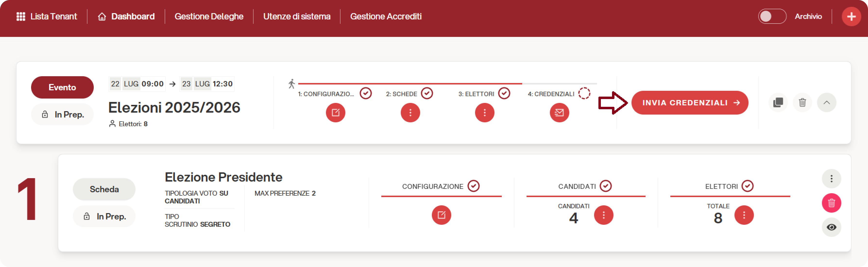Click the dashed Credenziali status circle
This screenshot has height=267, width=868.
click(584, 93)
